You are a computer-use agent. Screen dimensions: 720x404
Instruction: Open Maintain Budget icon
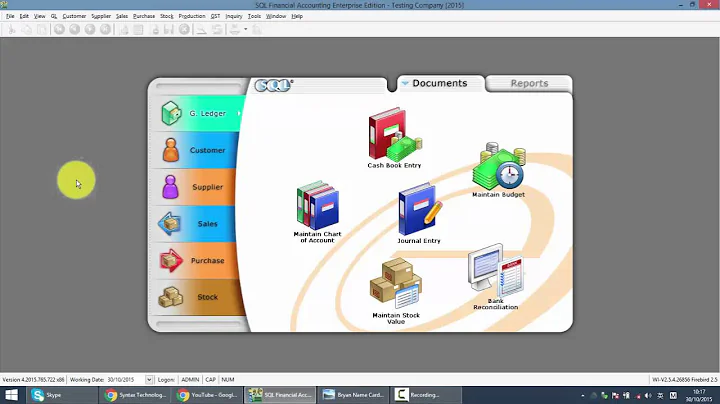pos(499,170)
